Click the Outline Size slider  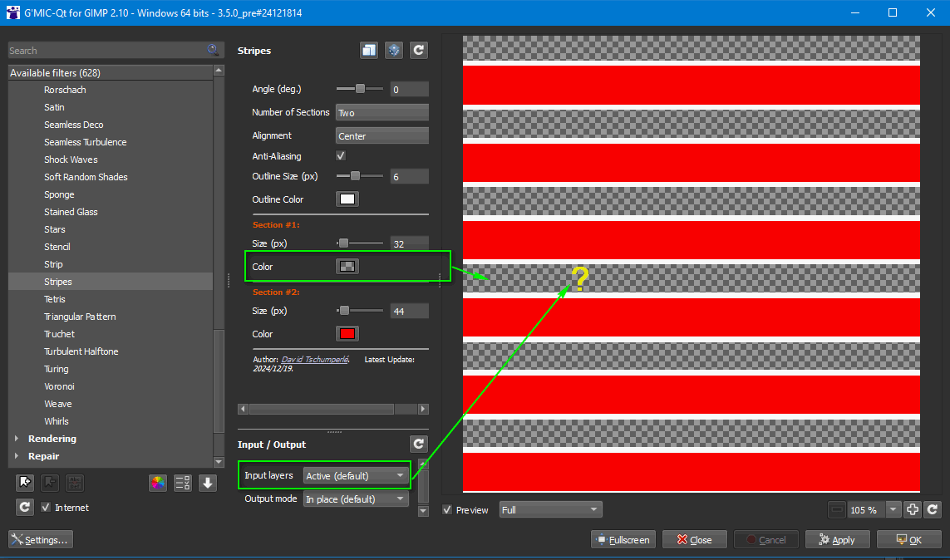360,176
